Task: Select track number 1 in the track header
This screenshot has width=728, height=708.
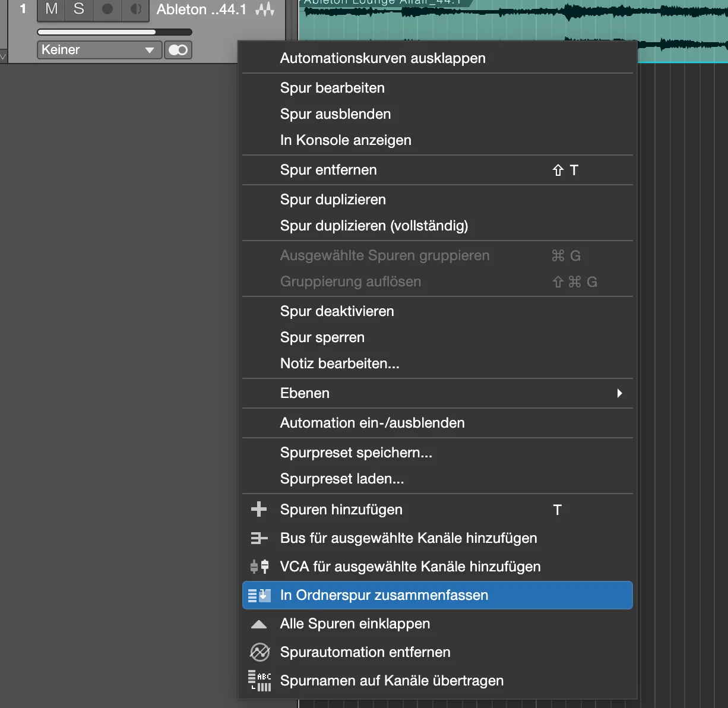Action: pyautogui.click(x=23, y=10)
